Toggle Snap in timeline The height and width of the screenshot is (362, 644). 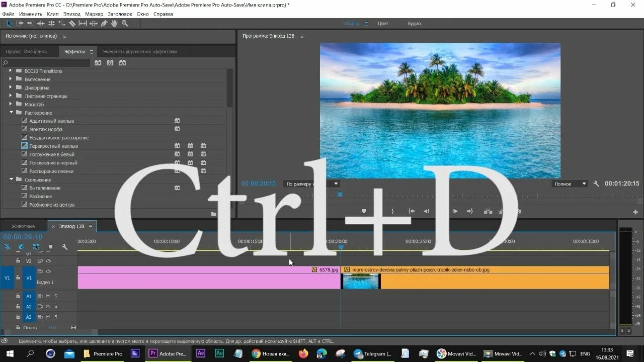(x=22, y=247)
